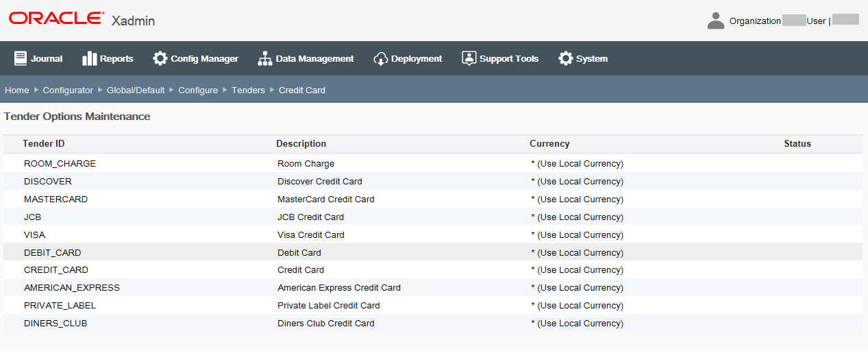This screenshot has height=351, width=868.
Task: Click the Data Management hierarchy icon
Action: (x=264, y=58)
